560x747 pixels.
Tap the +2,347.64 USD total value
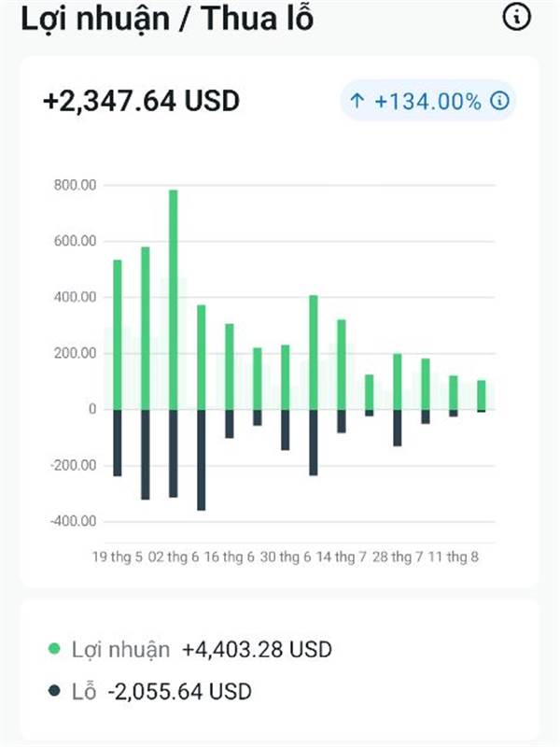(141, 101)
